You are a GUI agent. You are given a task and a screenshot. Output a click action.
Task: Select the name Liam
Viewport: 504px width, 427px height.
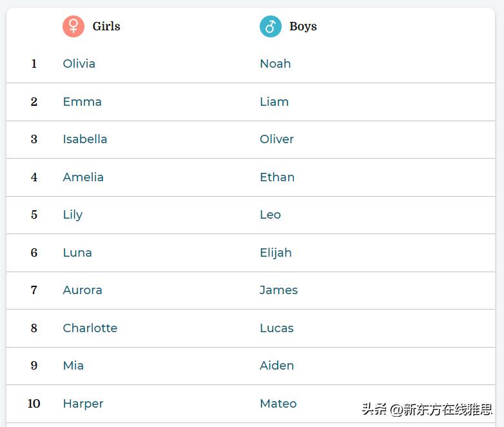(x=274, y=102)
